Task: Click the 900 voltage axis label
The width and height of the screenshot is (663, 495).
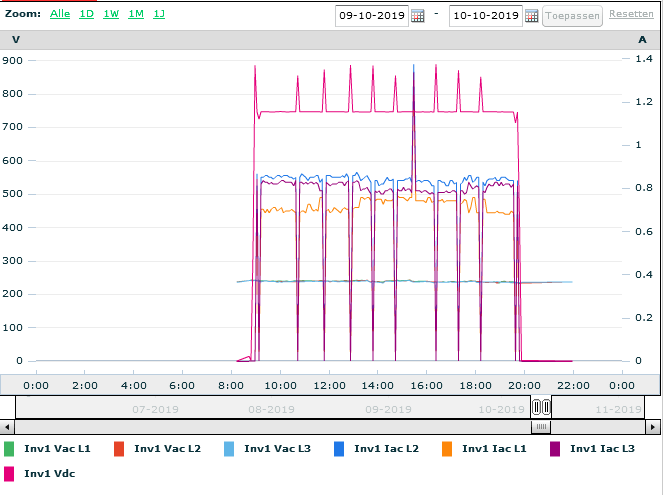Action: [12, 60]
